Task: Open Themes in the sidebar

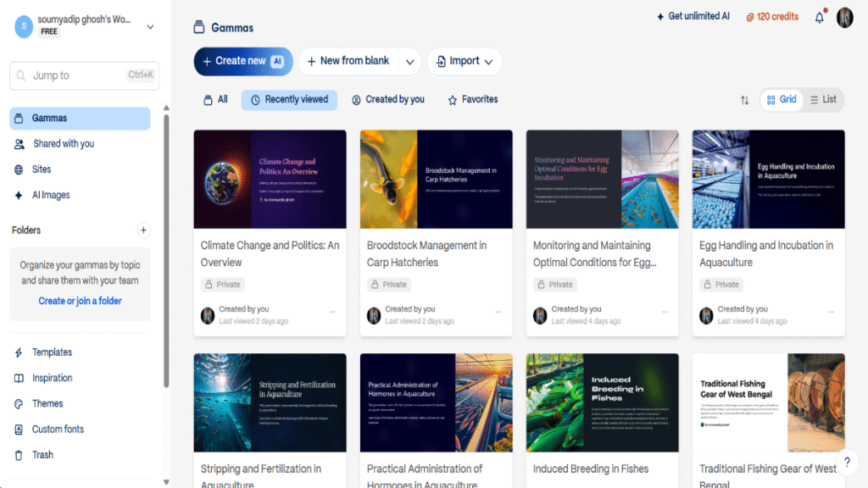Action: [x=80, y=404]
